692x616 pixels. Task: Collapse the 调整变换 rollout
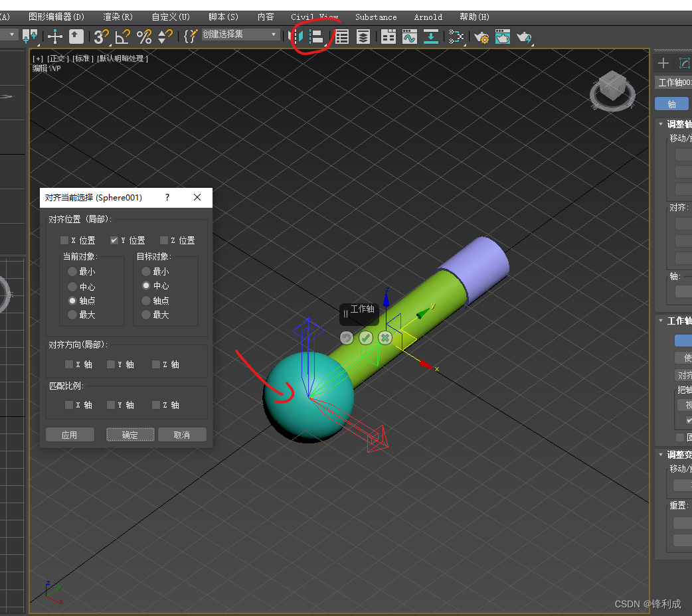661,454
